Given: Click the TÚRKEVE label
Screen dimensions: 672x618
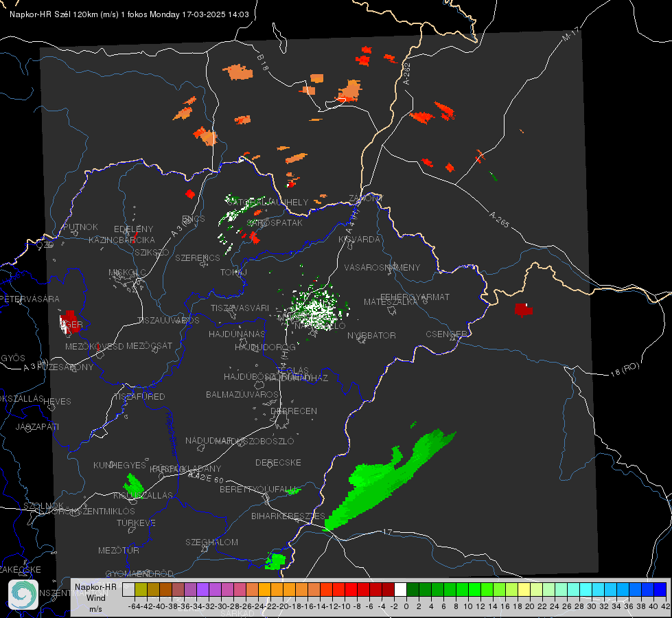Looking at the screenshot, I should point(136,523).
